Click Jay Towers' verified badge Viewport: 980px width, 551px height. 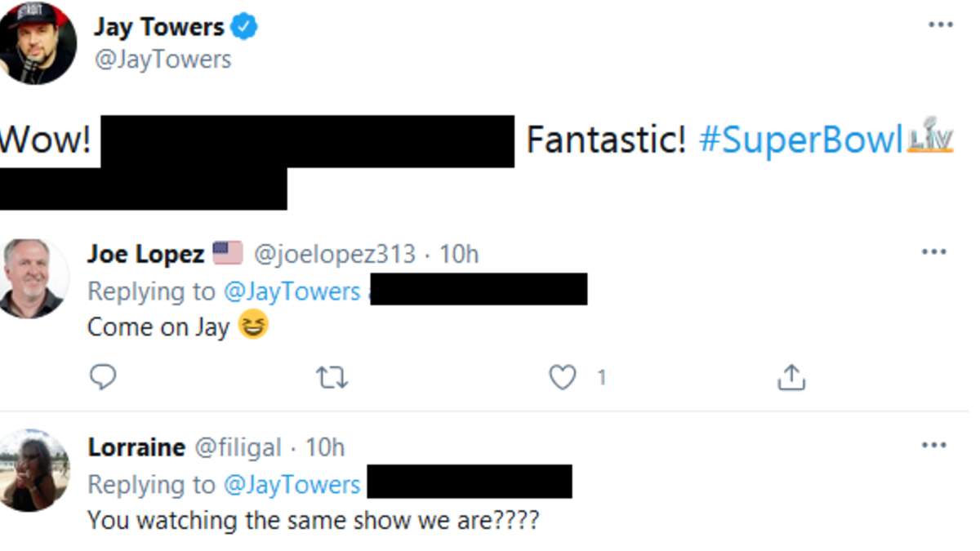tap(243, 27)
